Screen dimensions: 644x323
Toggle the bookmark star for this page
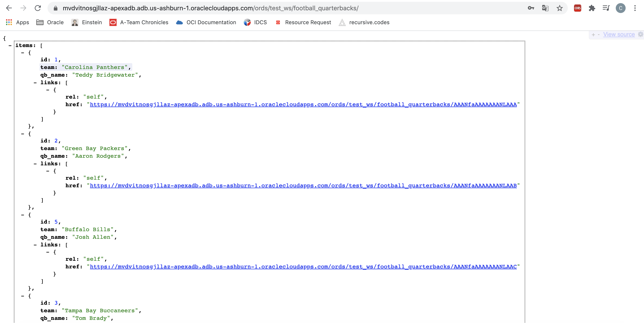point(559,8)
